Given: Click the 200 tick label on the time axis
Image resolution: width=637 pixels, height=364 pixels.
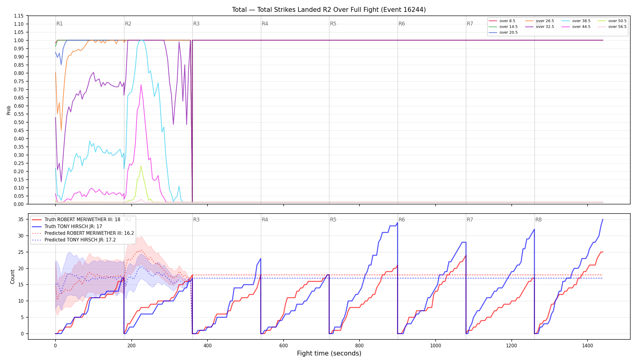Looking at the screenshot, I should pos(131,345).
